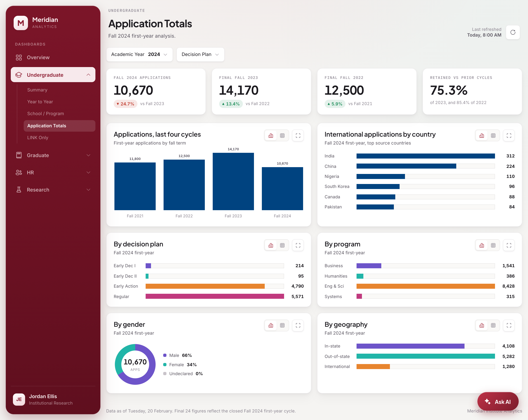
Task: Switch By decision plan to chart view
Action: click(x=271, y=245)
